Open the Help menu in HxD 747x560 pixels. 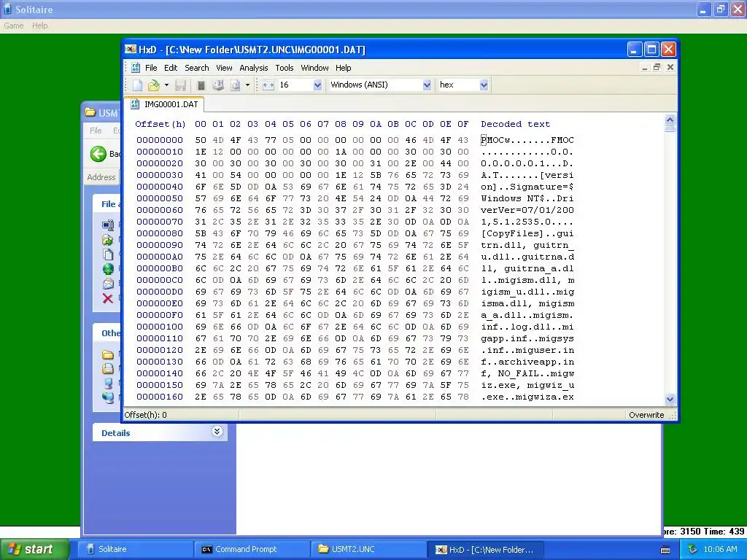click(x=343, y=68)
